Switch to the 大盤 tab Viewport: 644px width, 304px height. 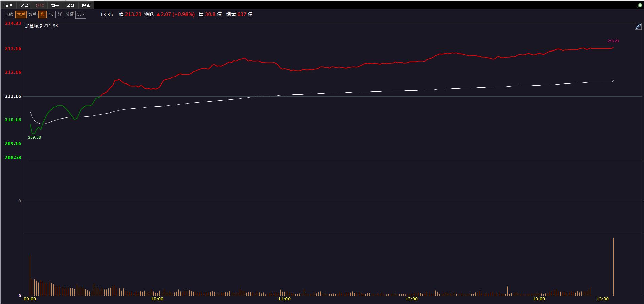[24, 6]
